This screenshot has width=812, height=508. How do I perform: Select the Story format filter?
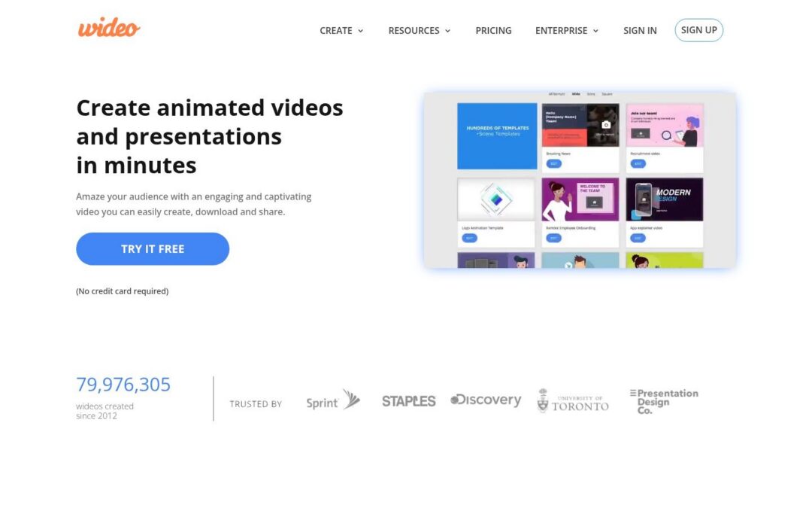[592, 94]
